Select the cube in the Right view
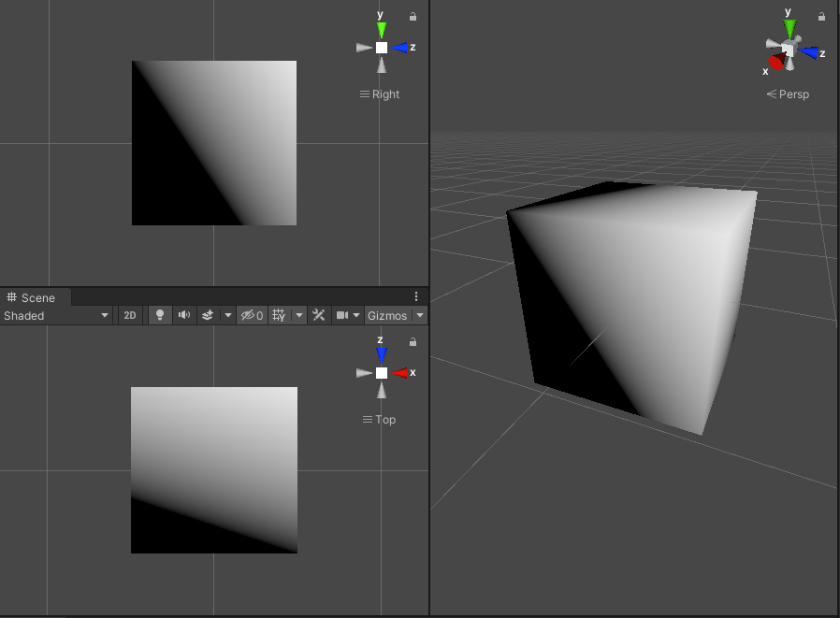This screenshot has height=618, width=840. [214, 143]
